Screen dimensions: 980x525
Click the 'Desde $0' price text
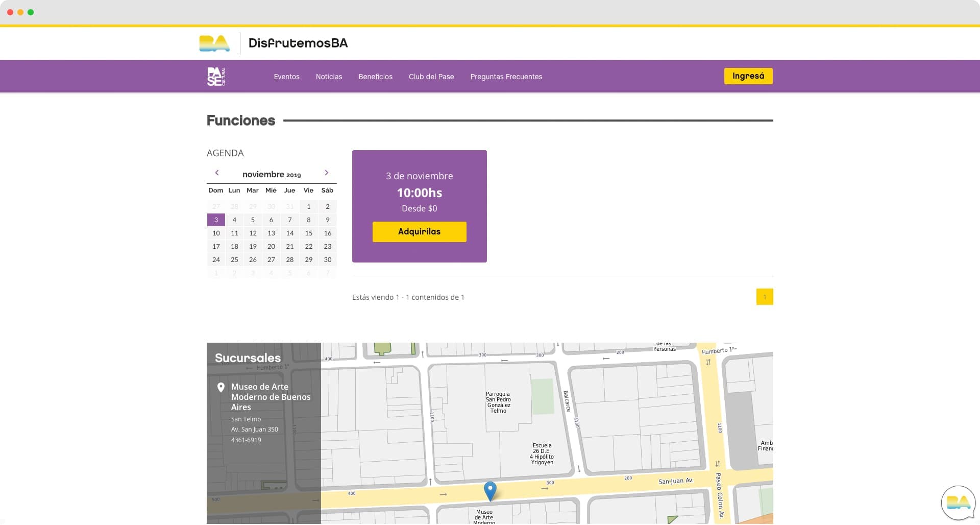coord(420,209)
